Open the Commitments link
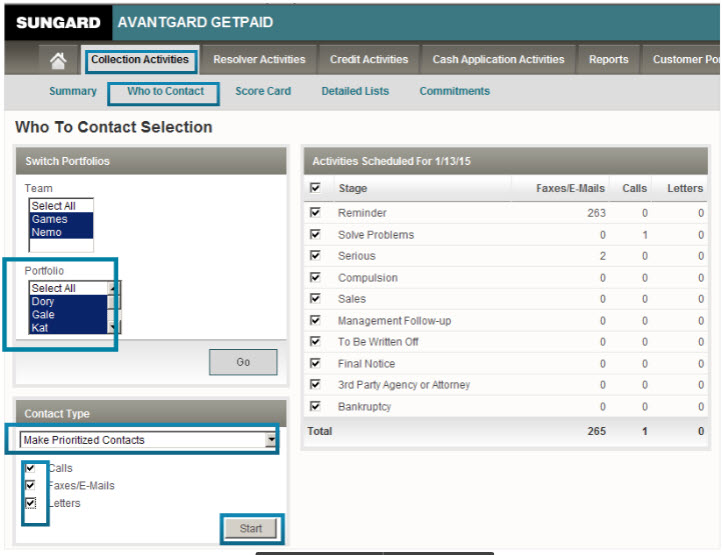723x555 pixels. (x=454, y=91)
